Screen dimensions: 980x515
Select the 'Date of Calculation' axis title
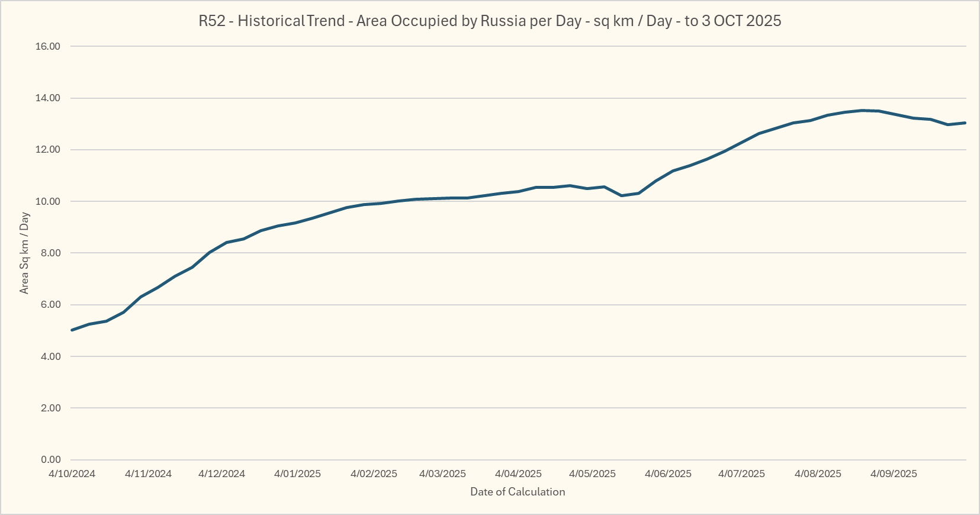[518, 492]
